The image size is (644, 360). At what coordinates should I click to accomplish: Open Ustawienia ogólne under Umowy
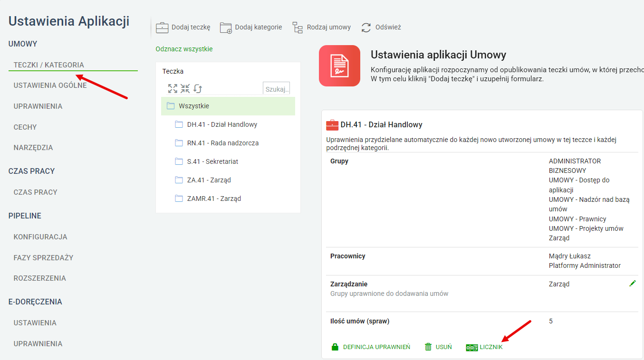click(50, 85)
